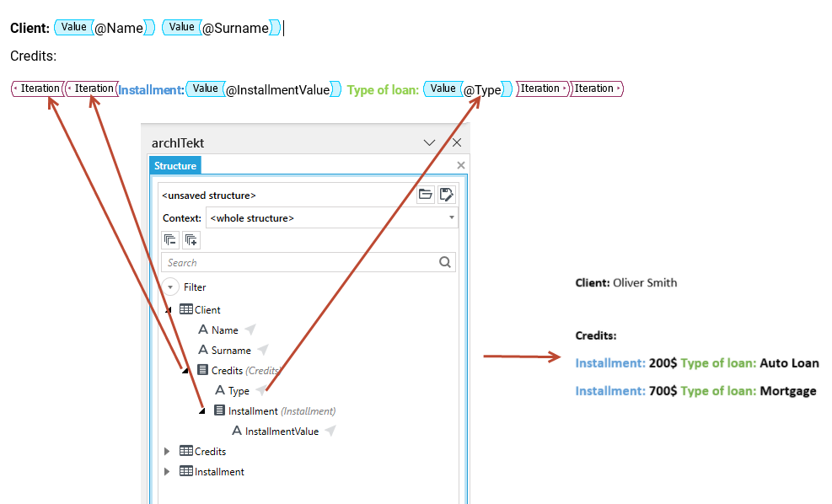Open a saved structure with the folder icon
832x504 pixels.
click(x=426, y=195)
